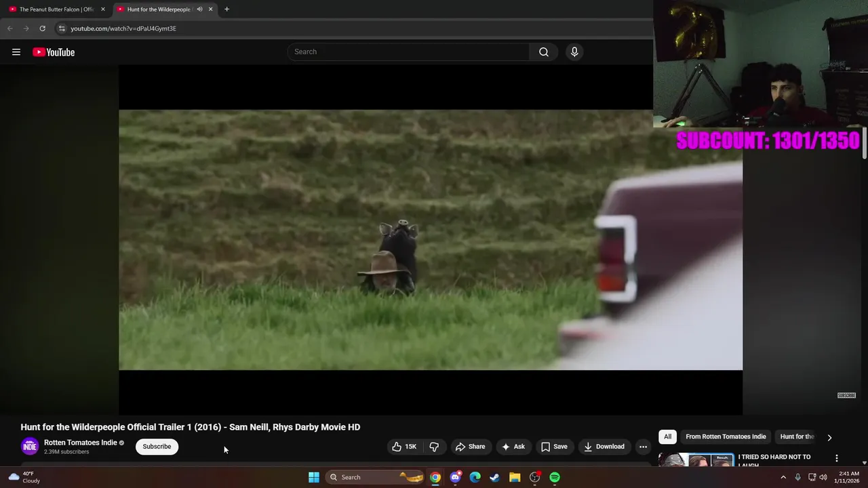Close the Hunt for the Wilderpeople tab
The image size is (868, 488).
pos(210,9)
